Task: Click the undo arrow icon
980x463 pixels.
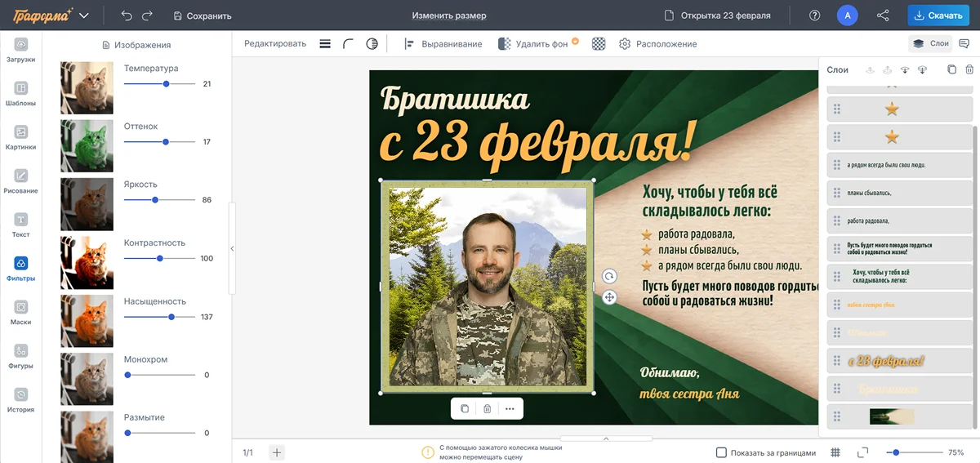Action: [126, 16]
